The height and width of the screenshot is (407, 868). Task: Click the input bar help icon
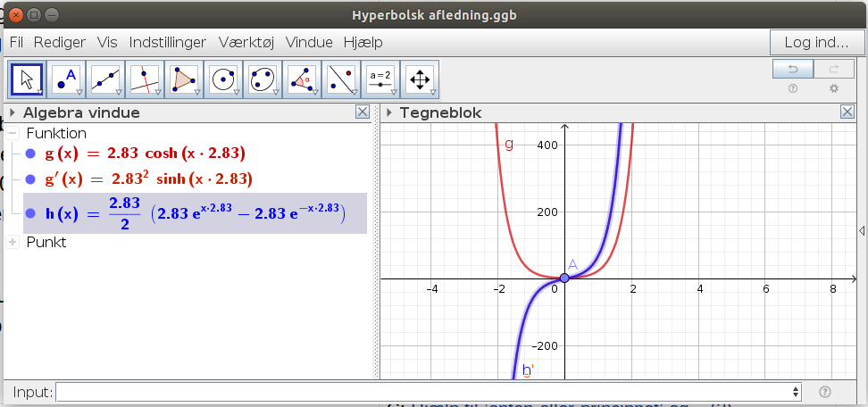pyautogui.click(x=824, y=392)
